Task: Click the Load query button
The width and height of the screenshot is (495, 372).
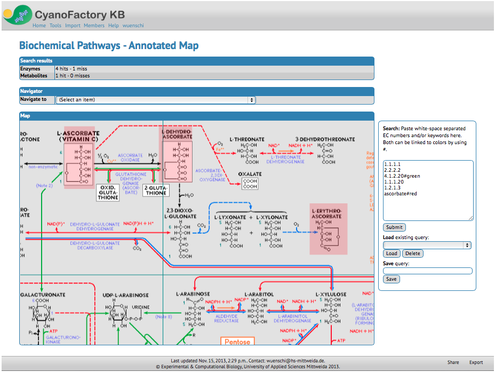Action: pos(391,254)
